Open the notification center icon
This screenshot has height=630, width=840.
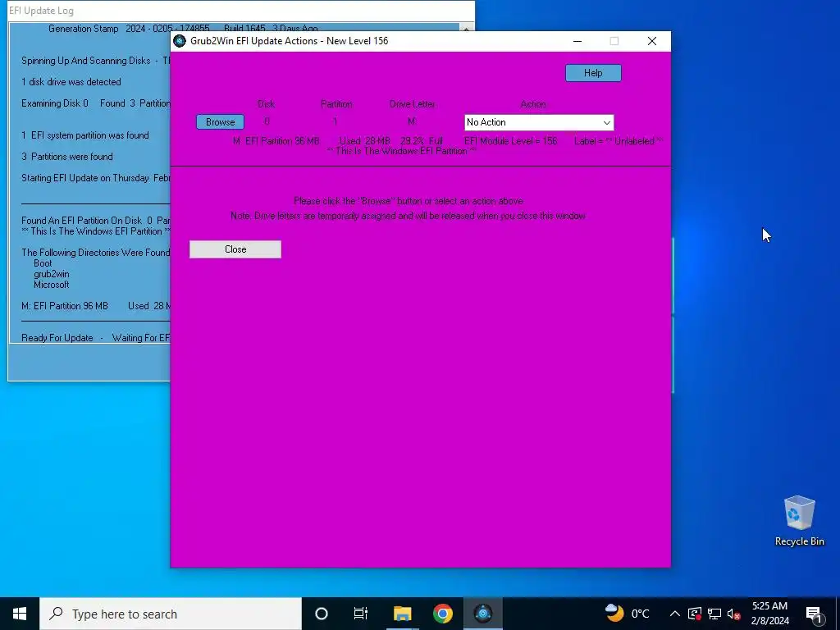(814, 614)
